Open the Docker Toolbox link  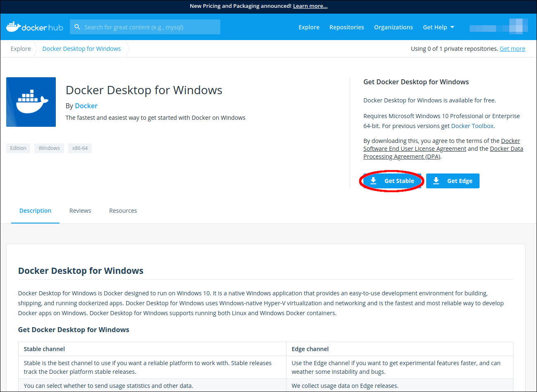tap(473, 126)
